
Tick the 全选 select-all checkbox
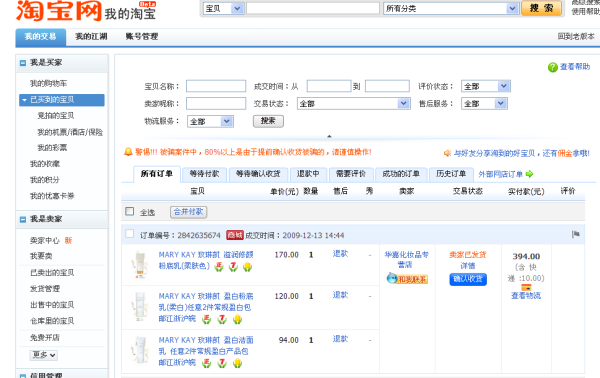point(130,212)
